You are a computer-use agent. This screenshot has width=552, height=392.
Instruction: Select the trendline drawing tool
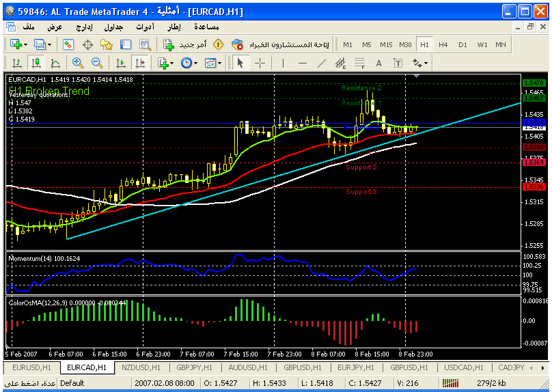coord(322,63)
